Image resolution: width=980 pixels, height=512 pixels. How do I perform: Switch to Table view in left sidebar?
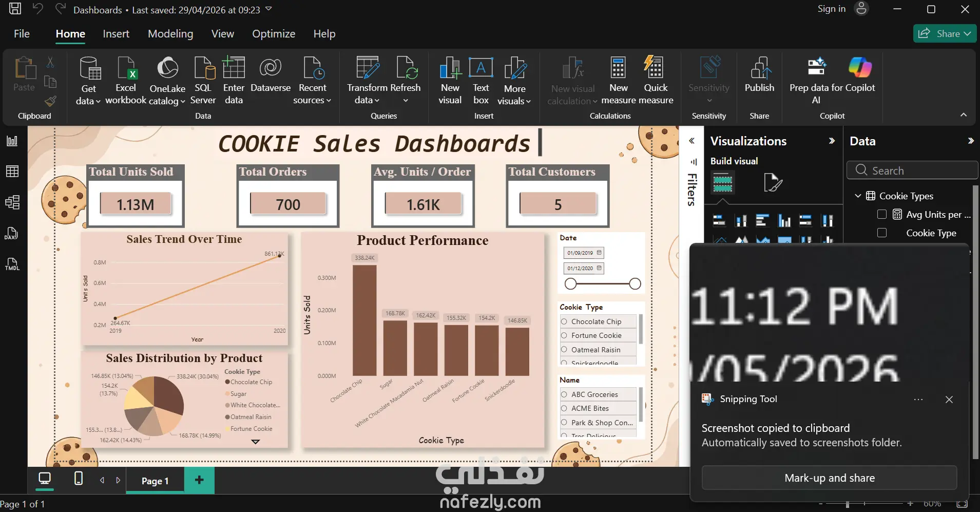pos(12,172)
